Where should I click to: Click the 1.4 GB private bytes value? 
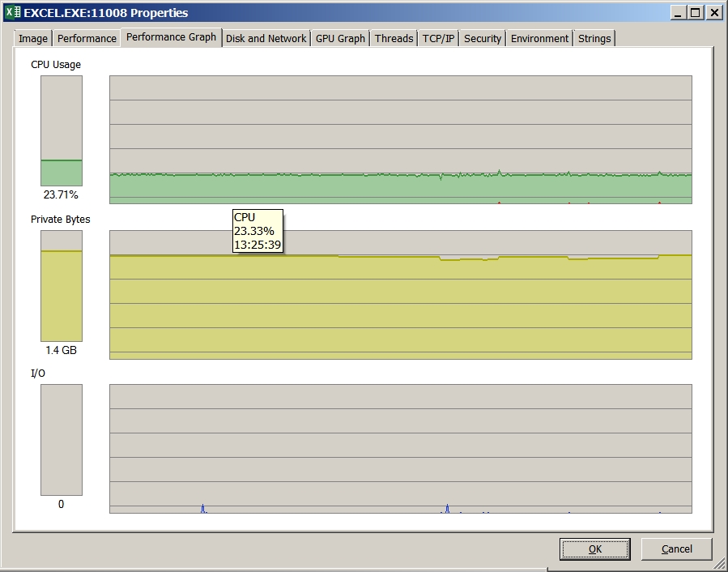pyautogui.click(x=61, y=350)
